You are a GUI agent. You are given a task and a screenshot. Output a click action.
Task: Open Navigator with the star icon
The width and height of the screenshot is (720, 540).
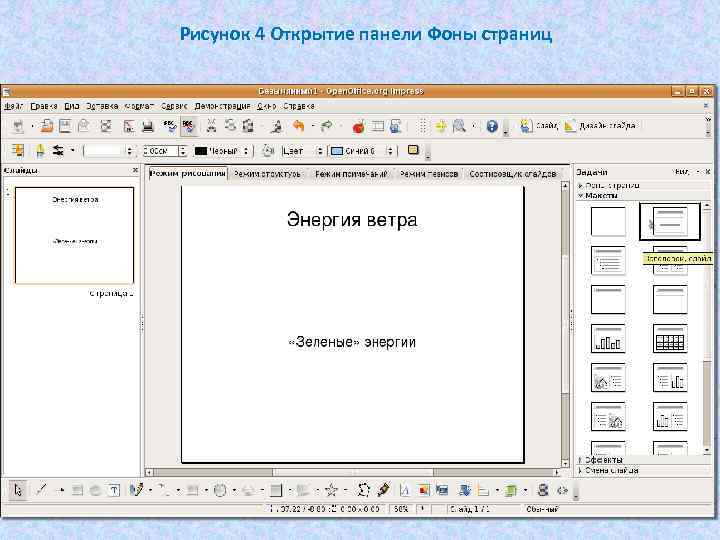pos(441,126)
